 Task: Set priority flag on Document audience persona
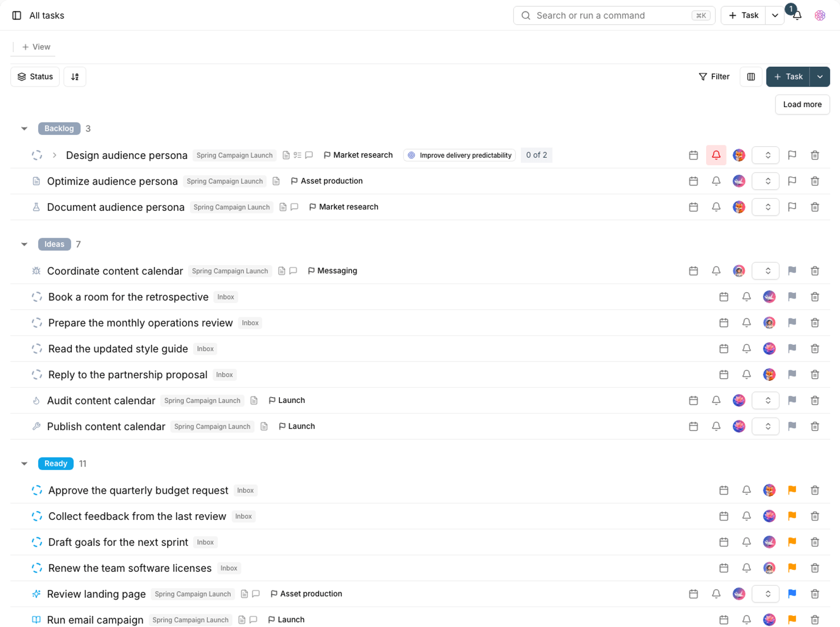[792, 207]
